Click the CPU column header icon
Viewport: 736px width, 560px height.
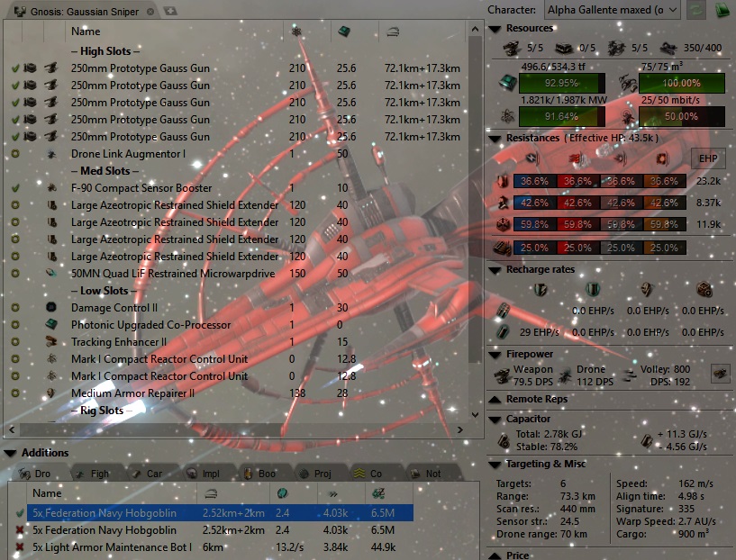(x=344, y=32)
